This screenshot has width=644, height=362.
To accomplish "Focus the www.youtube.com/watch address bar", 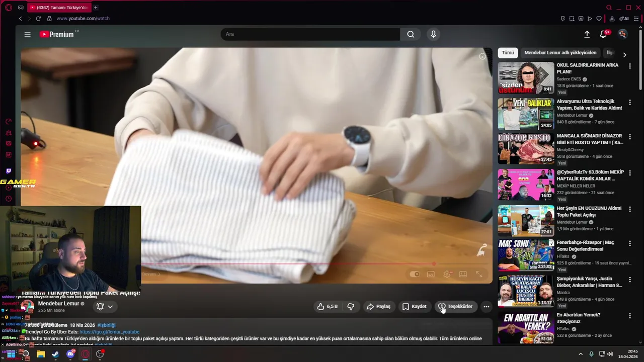I will (x=83, y=19).
